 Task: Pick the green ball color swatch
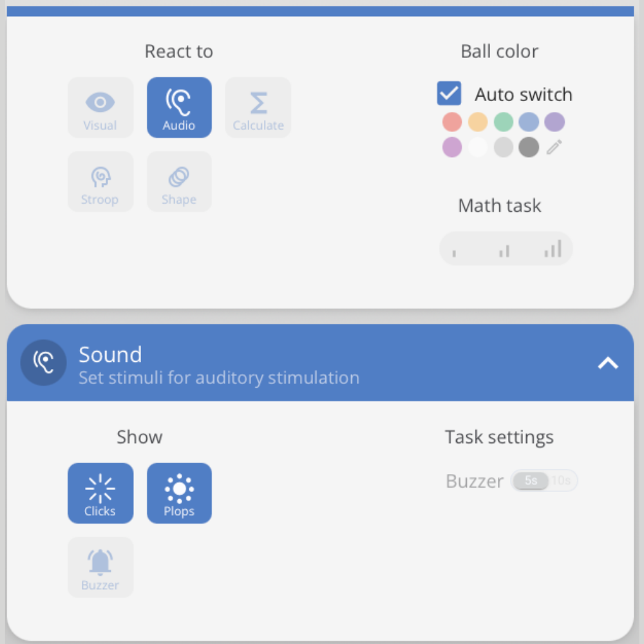tap(504, 122)
